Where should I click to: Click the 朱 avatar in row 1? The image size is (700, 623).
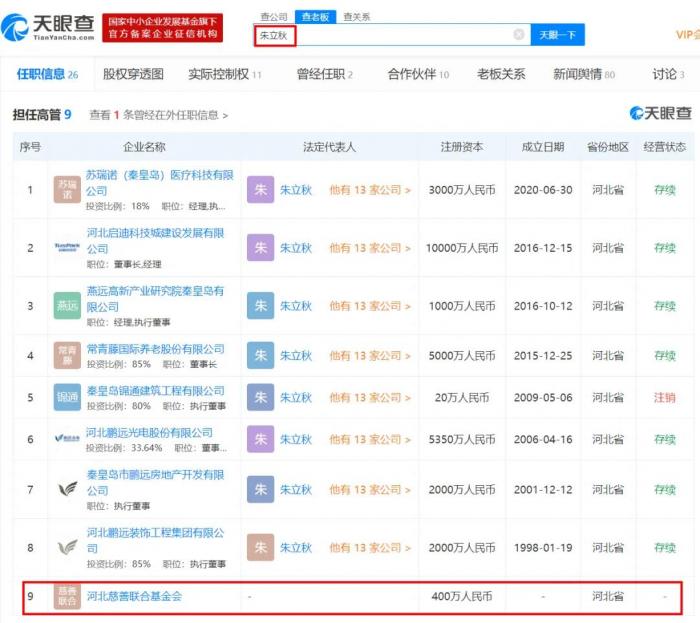260,190
